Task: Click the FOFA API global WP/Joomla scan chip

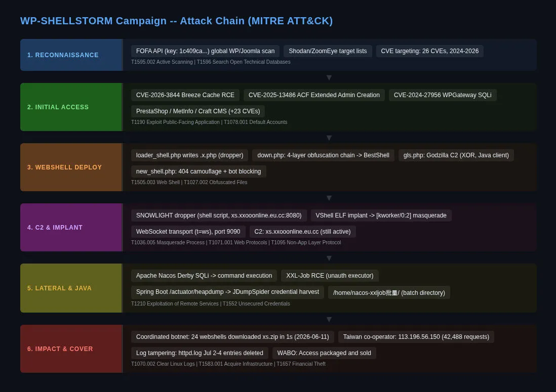Action: point(205,51)
